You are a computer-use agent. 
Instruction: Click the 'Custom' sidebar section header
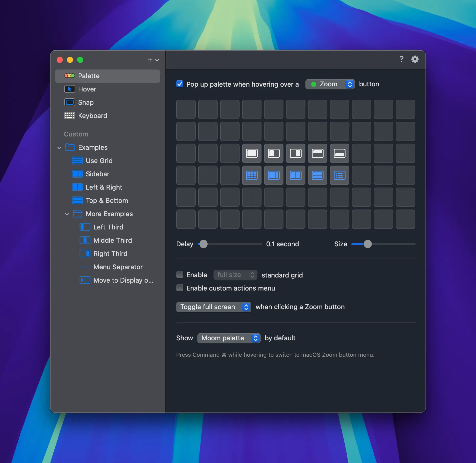tap(76, 134)
